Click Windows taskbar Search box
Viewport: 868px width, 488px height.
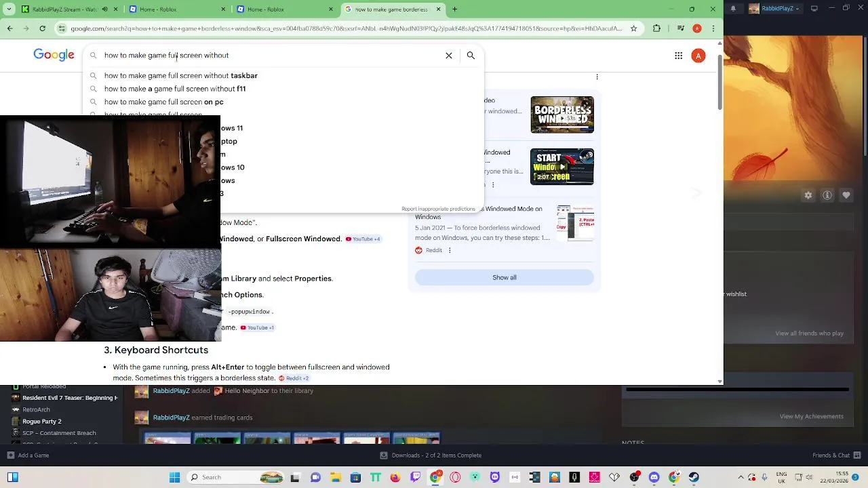235,477
